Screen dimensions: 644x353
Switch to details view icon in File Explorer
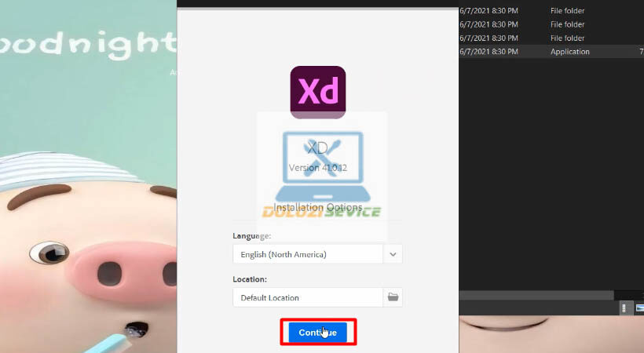[x=624, y=308]
